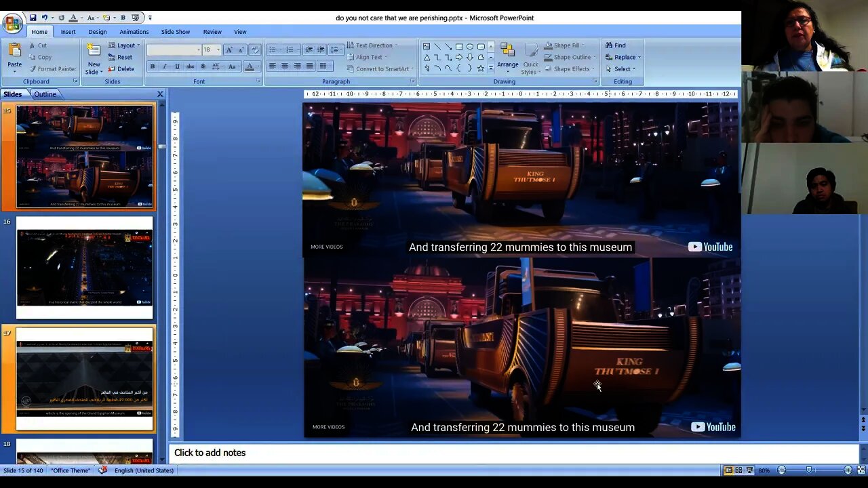Open the Arrange menu button
The image size is (868, 488).
click(x=507, y=56)
